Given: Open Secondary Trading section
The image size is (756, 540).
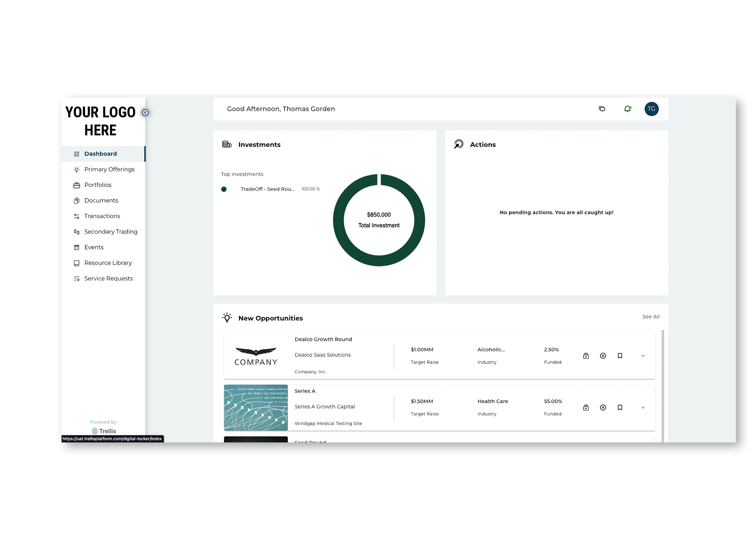Looking at the screenshot, I should [x=111, y=232].
